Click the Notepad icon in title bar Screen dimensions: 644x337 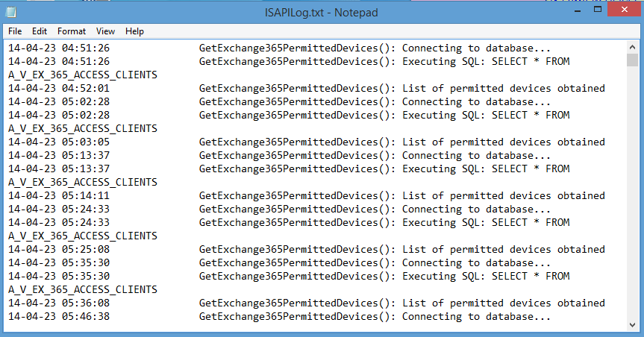11,13
